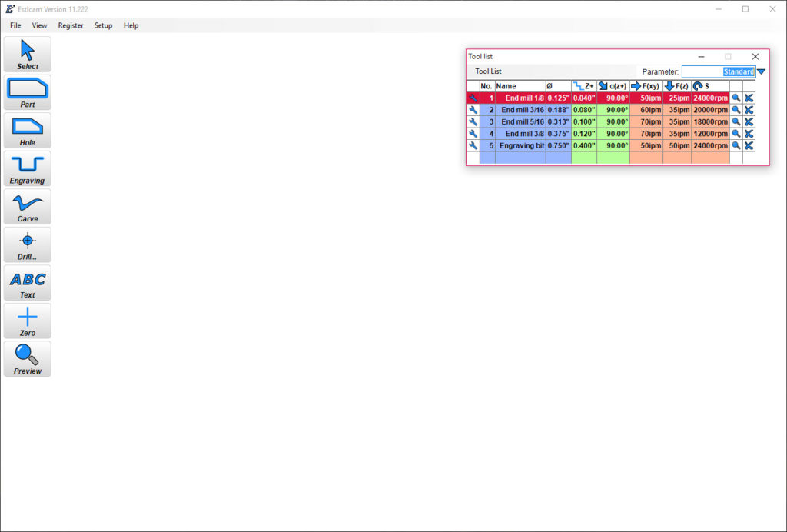Select the ABC Text tool
The image size is (787, 532).
click(x=27, y=283)
